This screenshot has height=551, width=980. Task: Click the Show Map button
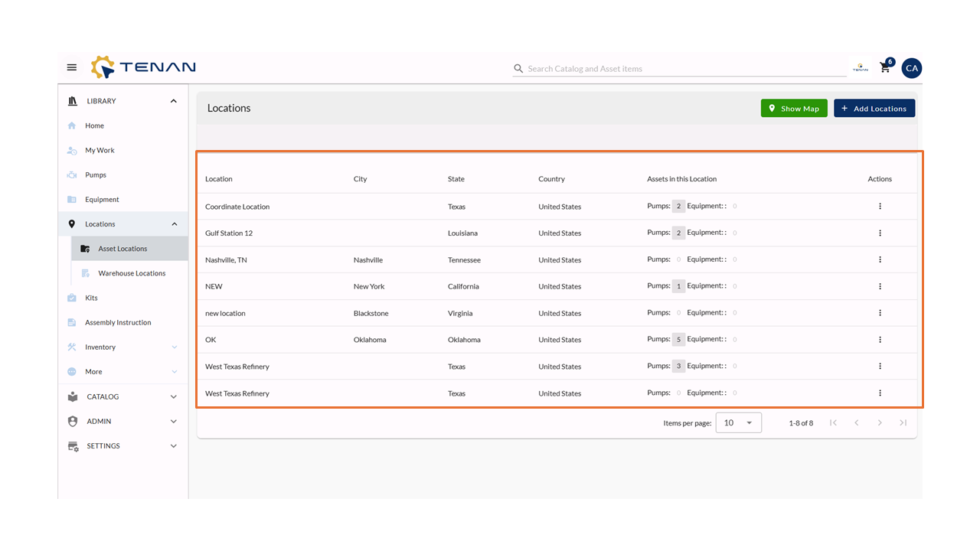tap(793, 109)
